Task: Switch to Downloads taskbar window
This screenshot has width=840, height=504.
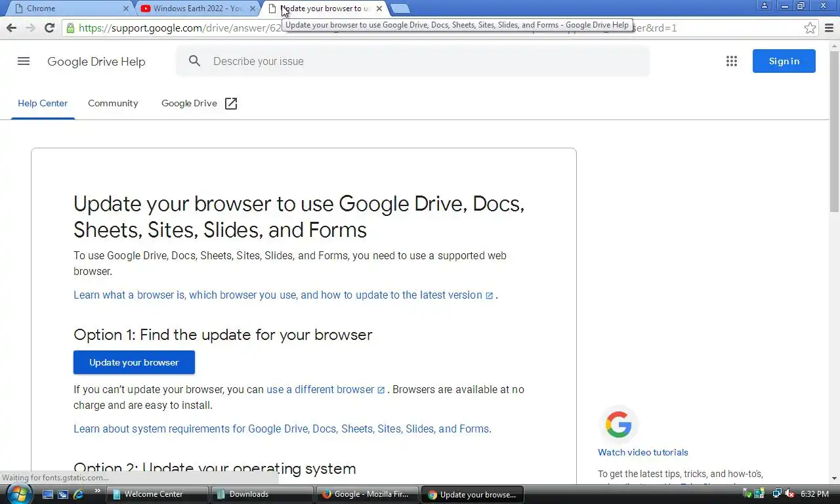Action: [262, 494]
